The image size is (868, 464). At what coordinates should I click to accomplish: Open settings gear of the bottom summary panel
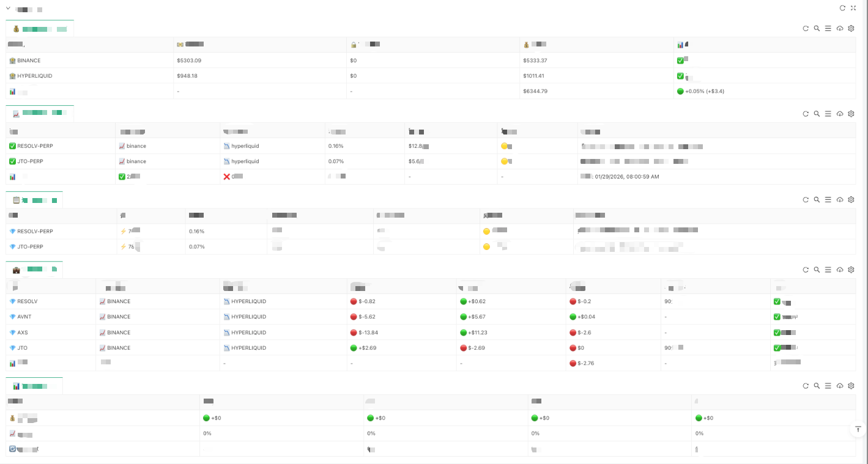pyautogui.click(x=851, y=386)
